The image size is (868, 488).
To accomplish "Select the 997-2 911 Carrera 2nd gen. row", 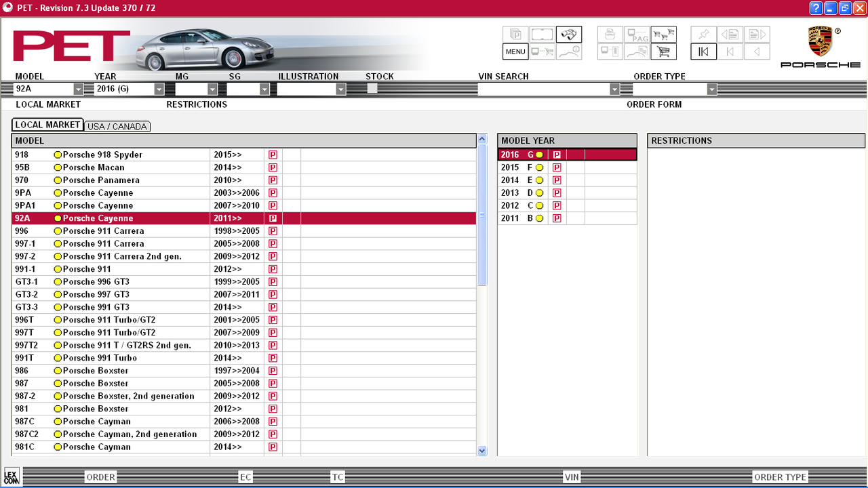I will pos(244,256).
